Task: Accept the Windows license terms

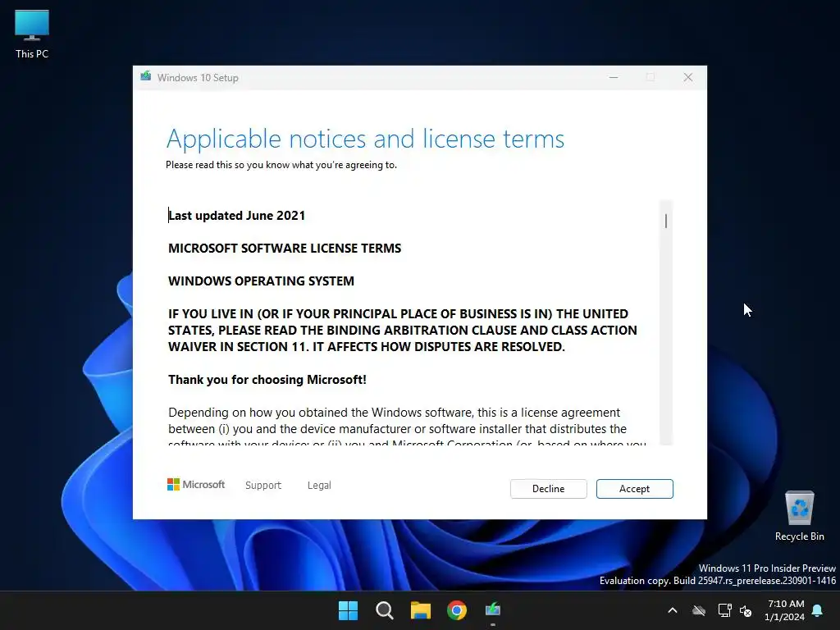Action: click(634, 489)
